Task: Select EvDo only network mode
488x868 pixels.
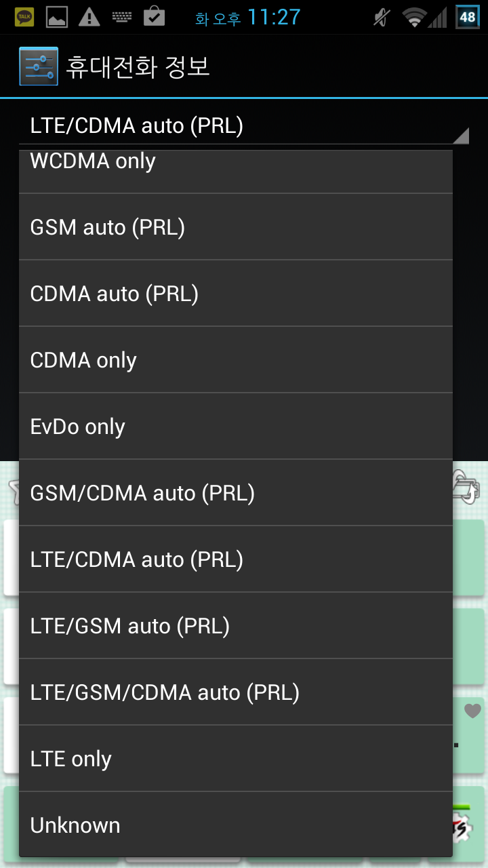Action: click(235, 427)
